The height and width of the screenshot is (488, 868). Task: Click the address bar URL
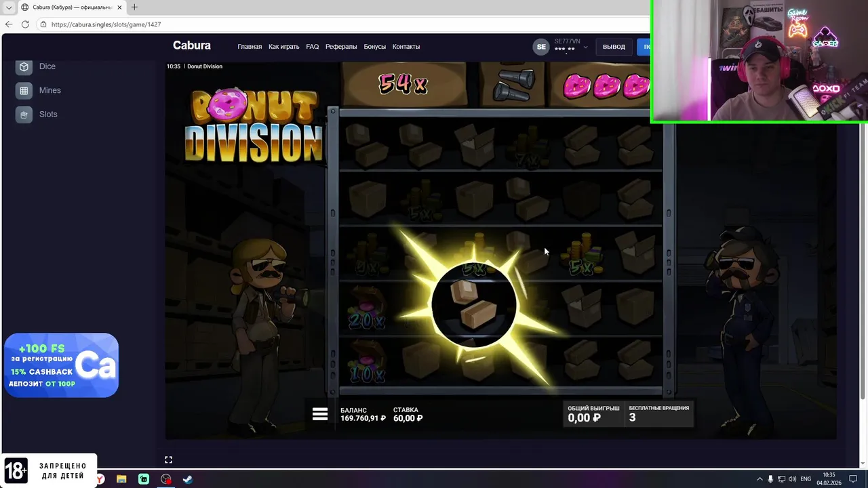(106, 24)
